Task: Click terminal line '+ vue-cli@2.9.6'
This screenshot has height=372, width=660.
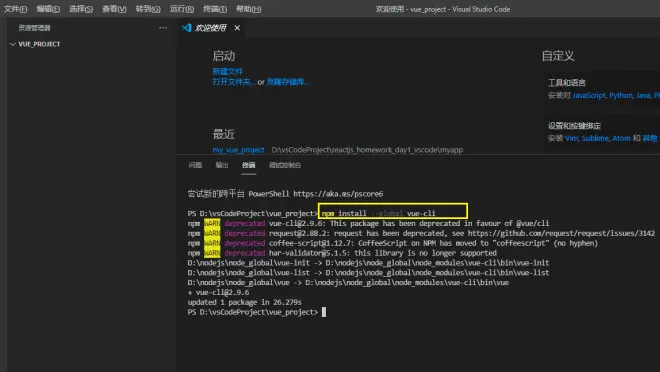Action: pyautogui.click(x=218, y=292)
